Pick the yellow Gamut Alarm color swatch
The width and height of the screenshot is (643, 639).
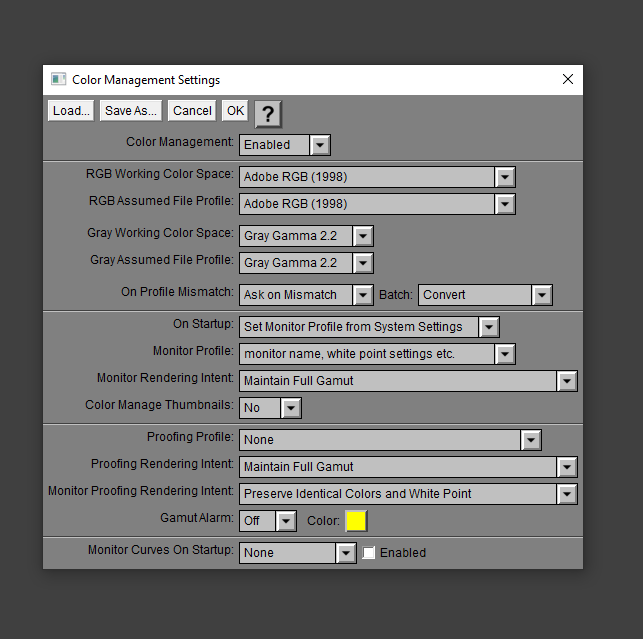coord(356,521)
